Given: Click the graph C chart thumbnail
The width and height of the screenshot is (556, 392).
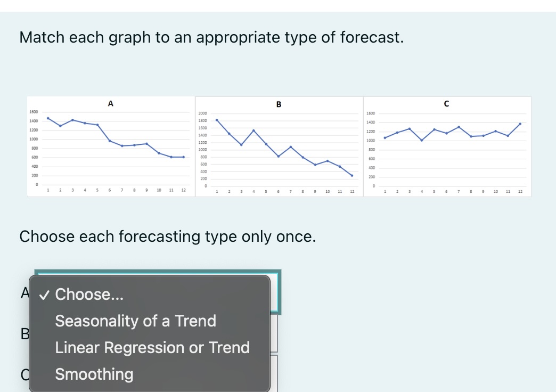Looking at the screenshot, I should coord(447,146).
